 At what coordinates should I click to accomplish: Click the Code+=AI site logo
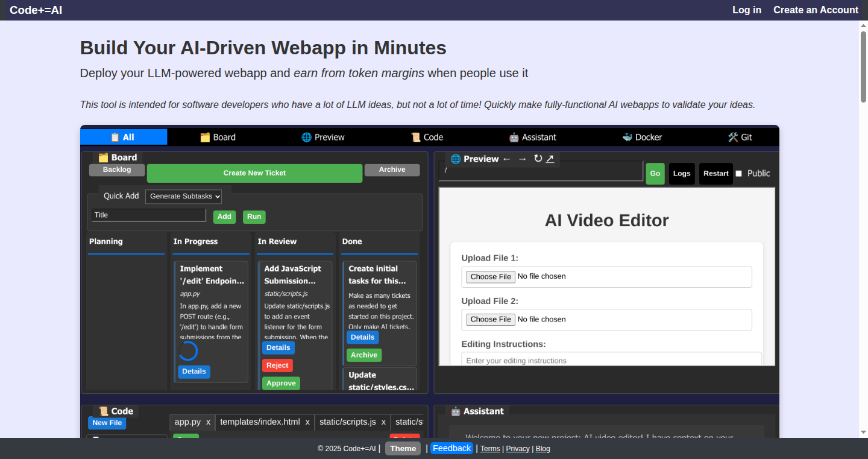(x=36, y=10)
